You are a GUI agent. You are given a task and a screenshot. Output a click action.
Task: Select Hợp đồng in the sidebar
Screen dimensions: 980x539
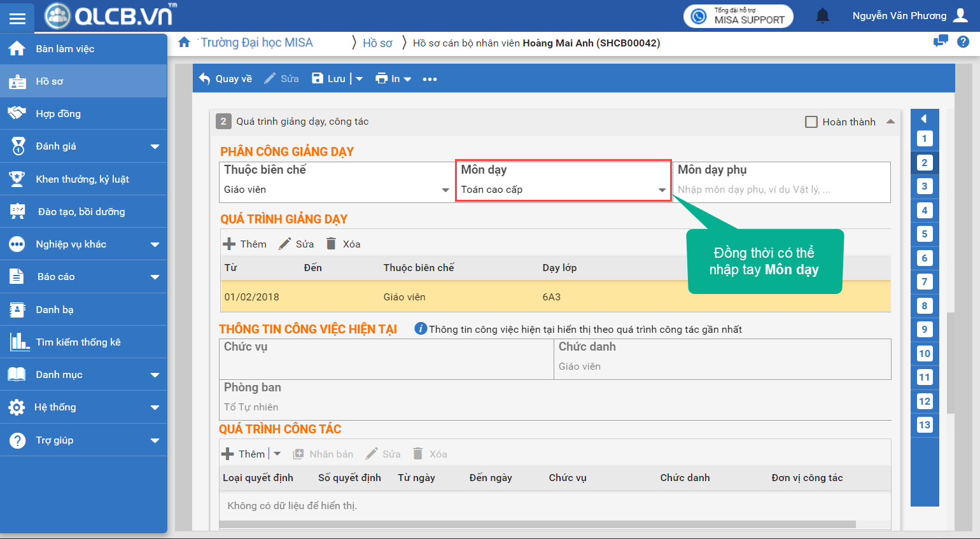58,114
